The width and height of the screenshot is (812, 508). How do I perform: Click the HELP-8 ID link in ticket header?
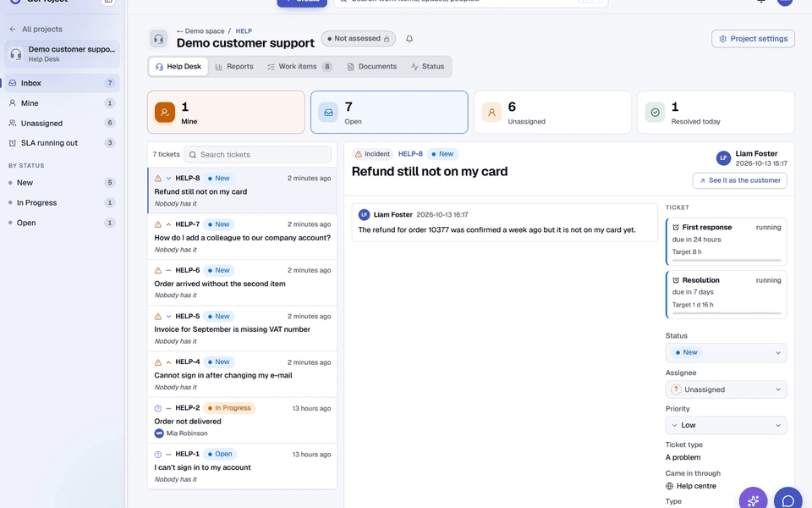pos(410,154)
